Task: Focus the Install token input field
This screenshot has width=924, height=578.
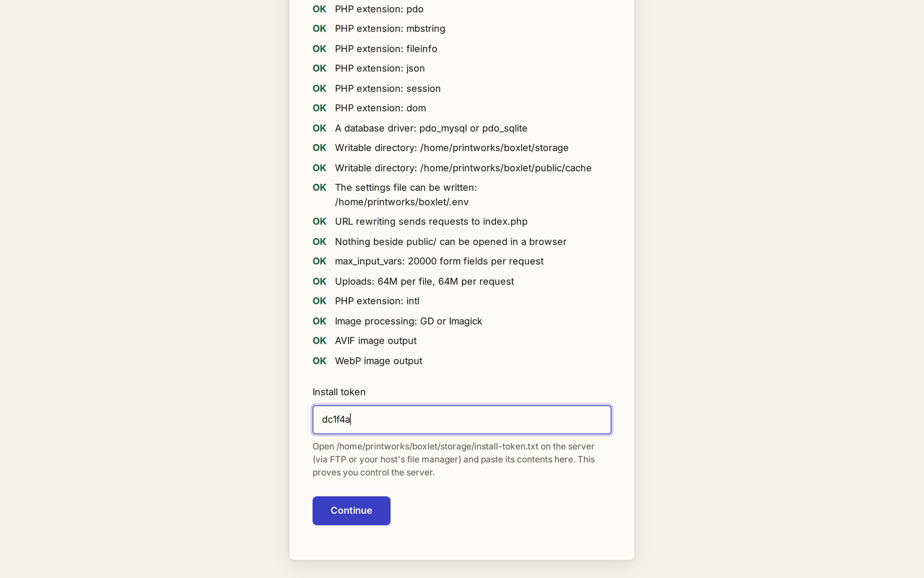Action: [x=462, y=420]
